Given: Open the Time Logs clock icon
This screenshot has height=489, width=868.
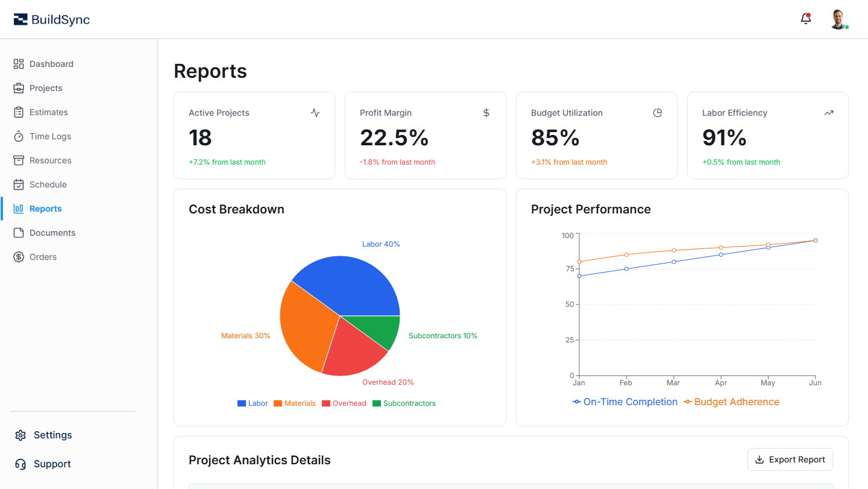Looking at the screenshot, I should pyautogui.click(x=19, y=136).
